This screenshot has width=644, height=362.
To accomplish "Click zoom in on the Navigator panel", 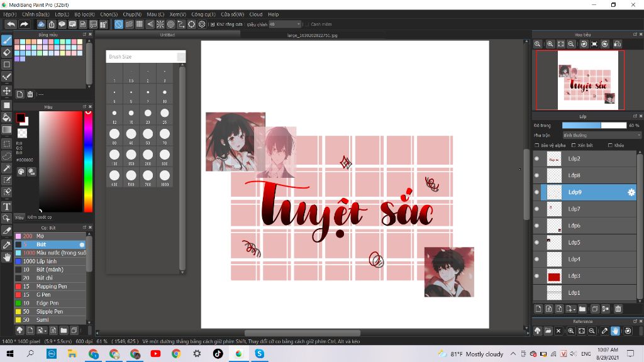I will pos(550,44).
